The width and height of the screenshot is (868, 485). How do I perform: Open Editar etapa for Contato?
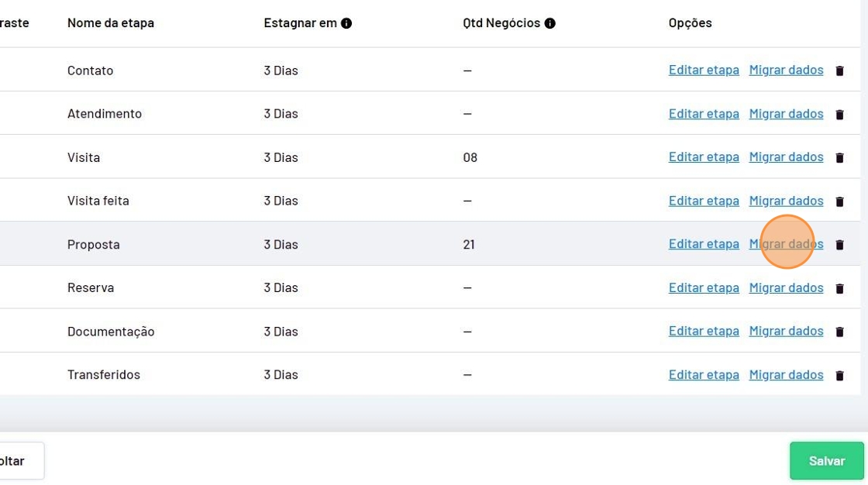point(704,70)
